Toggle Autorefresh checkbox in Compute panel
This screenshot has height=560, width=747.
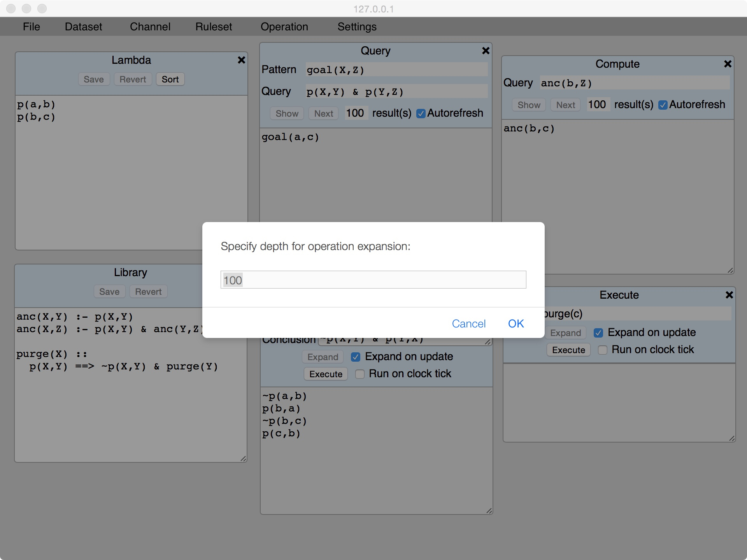tap(663, 105)
